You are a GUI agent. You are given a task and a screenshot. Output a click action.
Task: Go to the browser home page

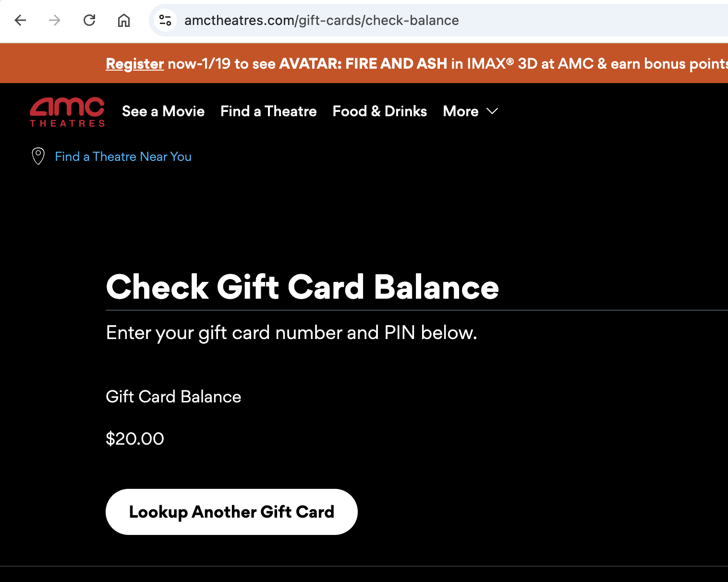coord(124,20)
